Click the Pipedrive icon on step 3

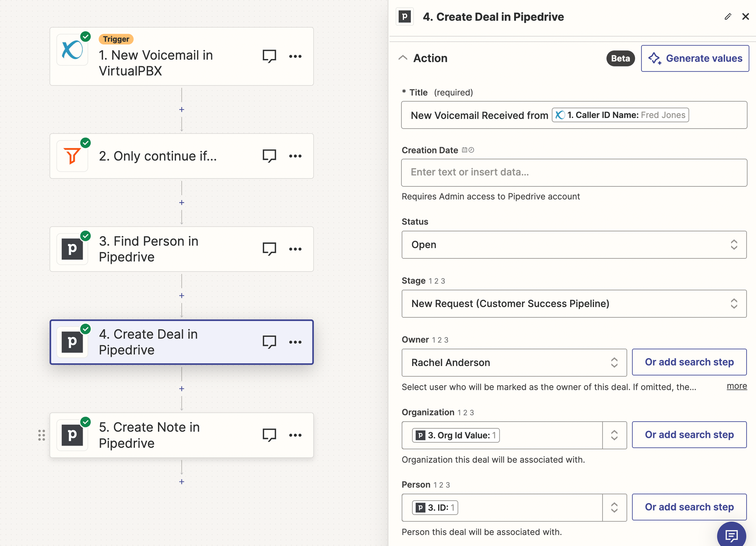[73, 248]
